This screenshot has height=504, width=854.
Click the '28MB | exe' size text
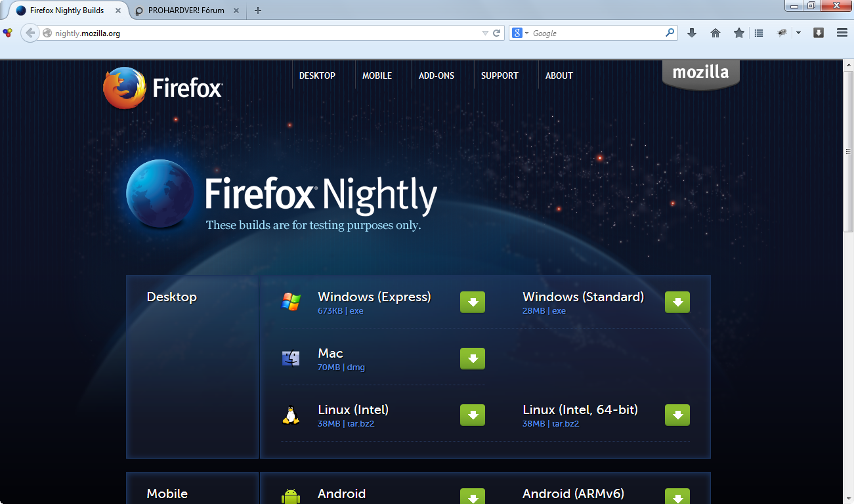(544, 311)
